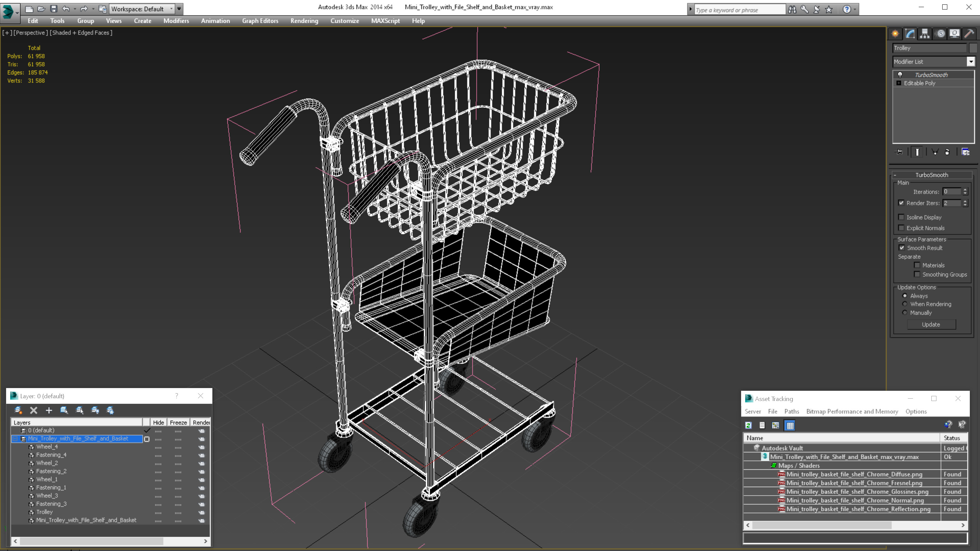Click New Scene icon in quick access toolbar
The image size is (980, 551).
(29, 9)
